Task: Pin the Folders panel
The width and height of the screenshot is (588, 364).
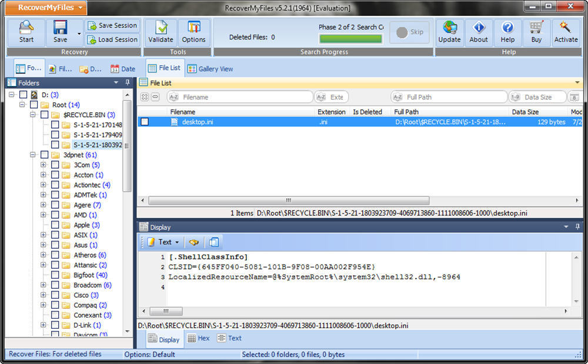Action: click(x=128, y=82)
